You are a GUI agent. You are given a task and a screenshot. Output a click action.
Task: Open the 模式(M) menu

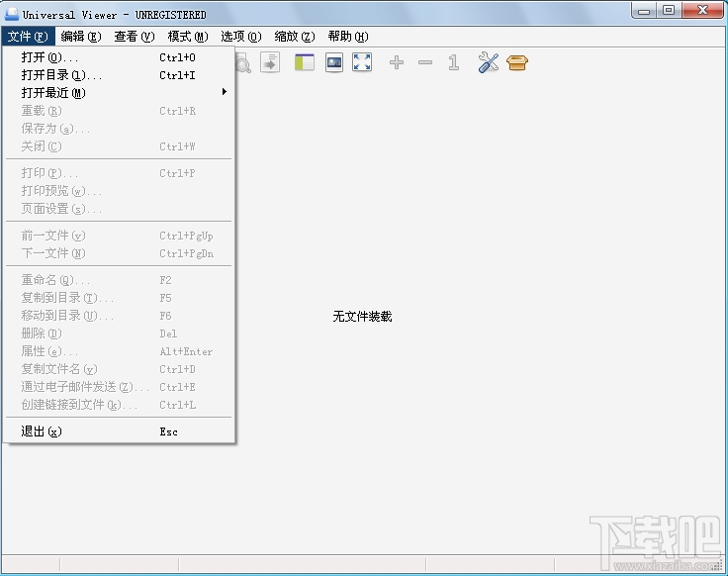tap(188, 37)
